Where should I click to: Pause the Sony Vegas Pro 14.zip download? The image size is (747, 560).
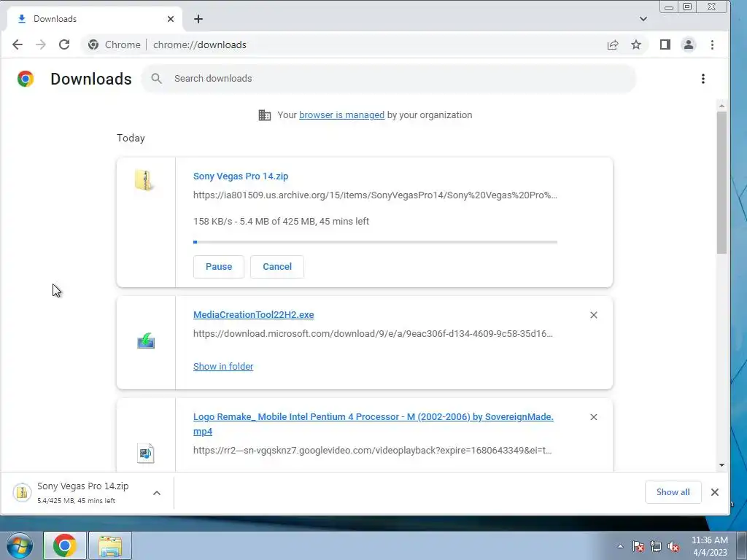[219, 267]
